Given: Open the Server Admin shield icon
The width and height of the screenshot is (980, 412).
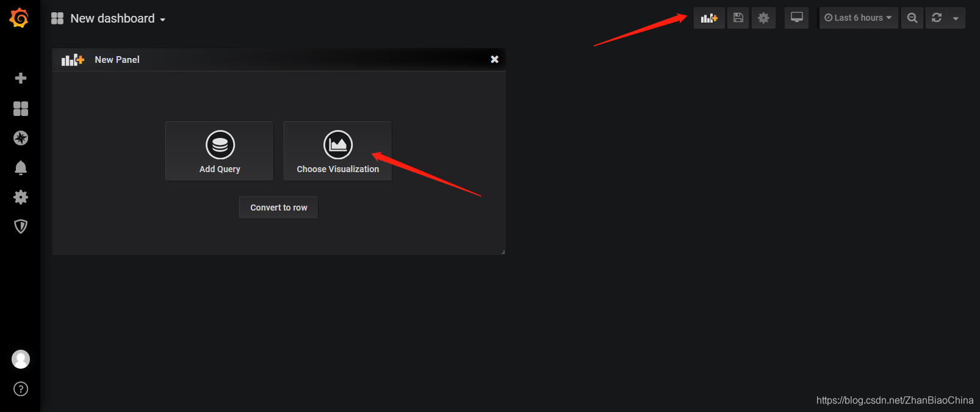Looking at the screenshot, I should [21, 226].
